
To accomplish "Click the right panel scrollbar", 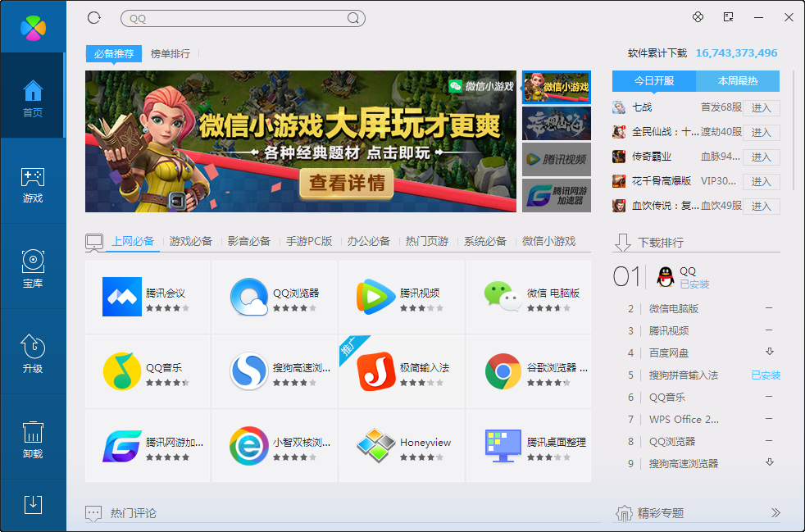I will (x=794, y=130).
